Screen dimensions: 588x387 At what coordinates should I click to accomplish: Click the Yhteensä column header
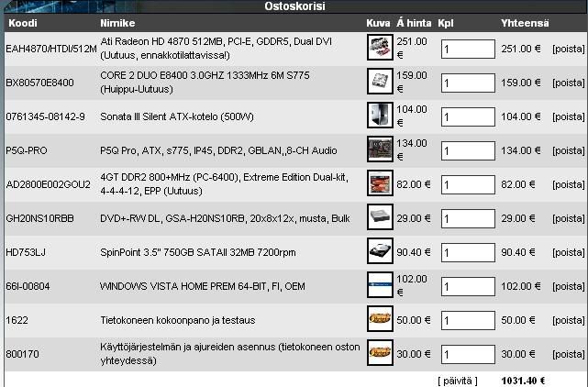click(525, 23)
